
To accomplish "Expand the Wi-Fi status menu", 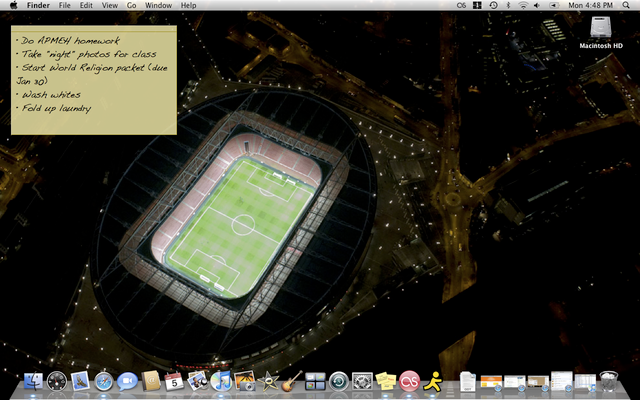I will [521, 6].
